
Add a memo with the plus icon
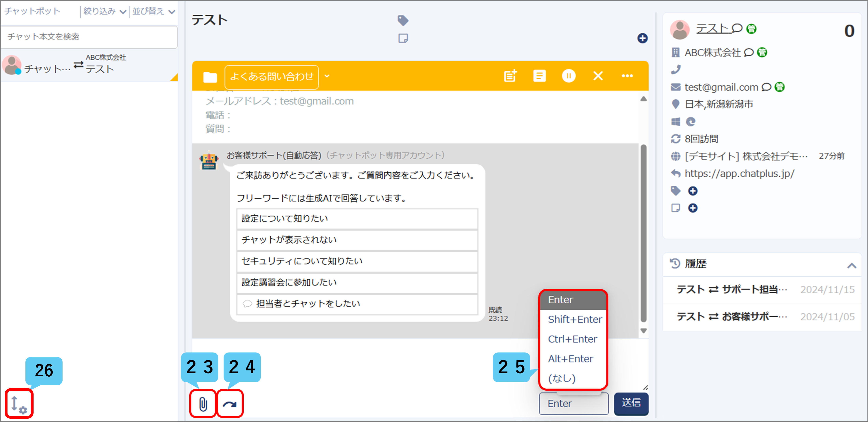click(x=693, y=208)
